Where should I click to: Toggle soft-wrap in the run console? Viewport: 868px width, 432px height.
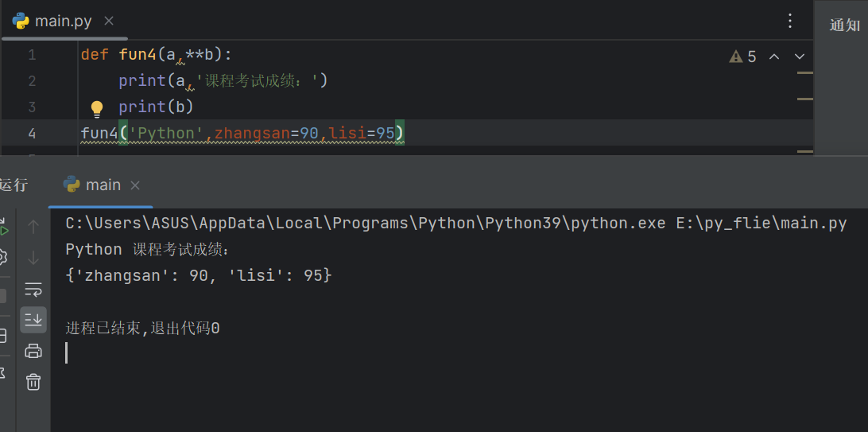click(x=33, y=289)
